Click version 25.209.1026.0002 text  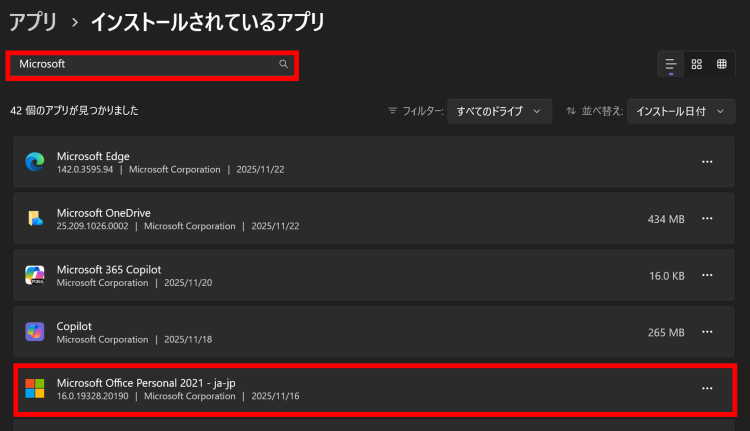[92, 226]
